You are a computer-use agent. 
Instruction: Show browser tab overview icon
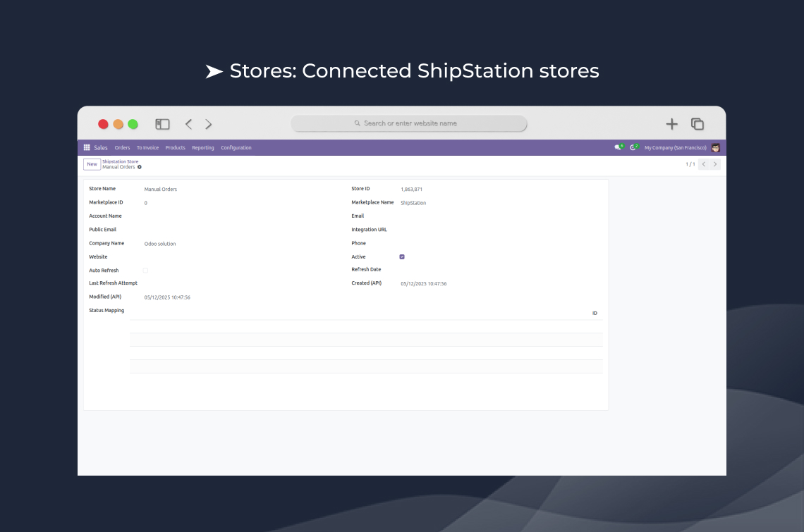(698, 124)
